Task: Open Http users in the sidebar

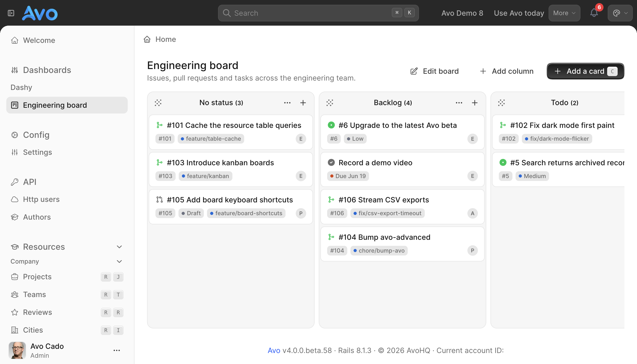Action: [67, 199]
